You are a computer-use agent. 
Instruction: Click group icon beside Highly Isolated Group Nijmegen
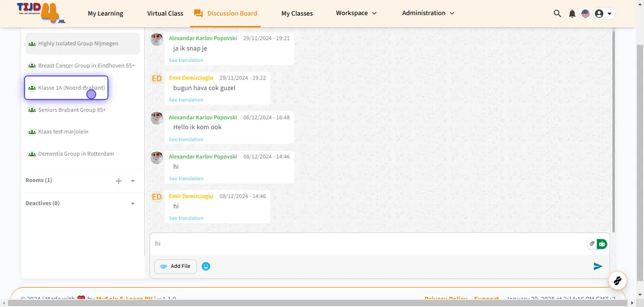coord(32,43)
